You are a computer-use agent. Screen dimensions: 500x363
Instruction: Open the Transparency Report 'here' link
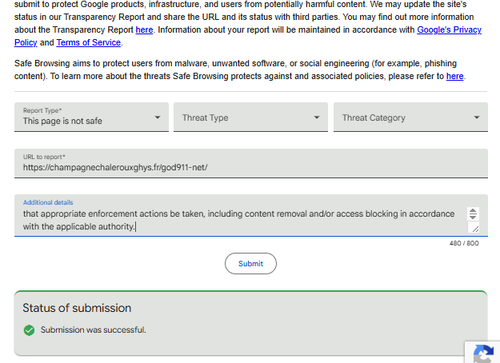[144, 30]
